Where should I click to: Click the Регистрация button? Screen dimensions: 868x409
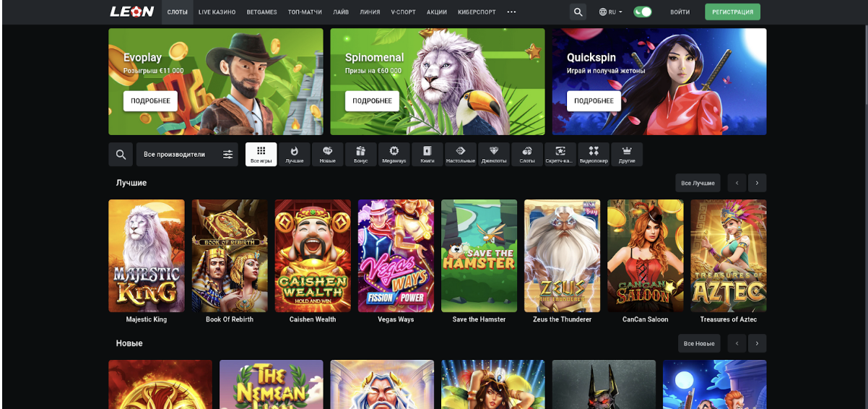[x=732, y=12]
